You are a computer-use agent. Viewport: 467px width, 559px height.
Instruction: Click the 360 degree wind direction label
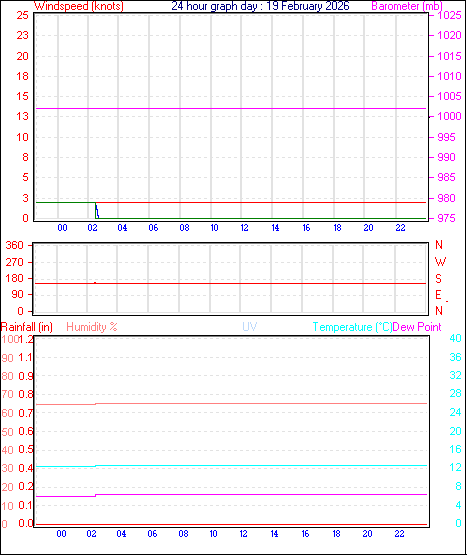(14, 245)
